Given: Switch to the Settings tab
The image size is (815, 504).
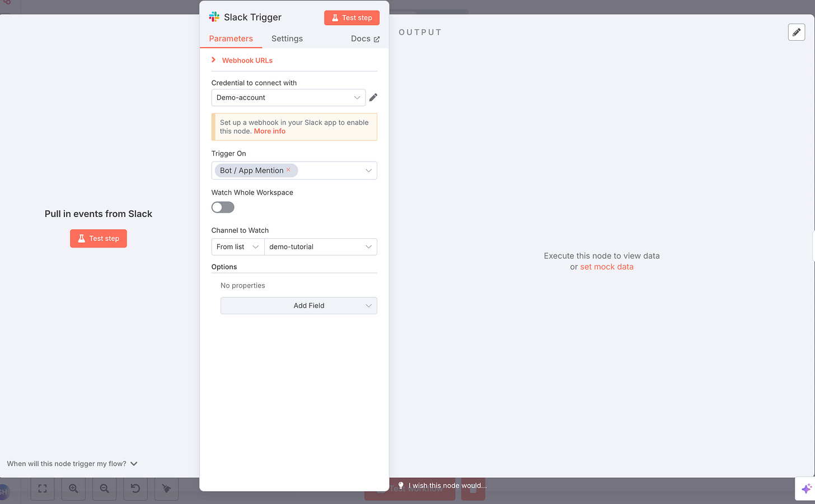Looking at the screenshot, I should coord(287,39).
